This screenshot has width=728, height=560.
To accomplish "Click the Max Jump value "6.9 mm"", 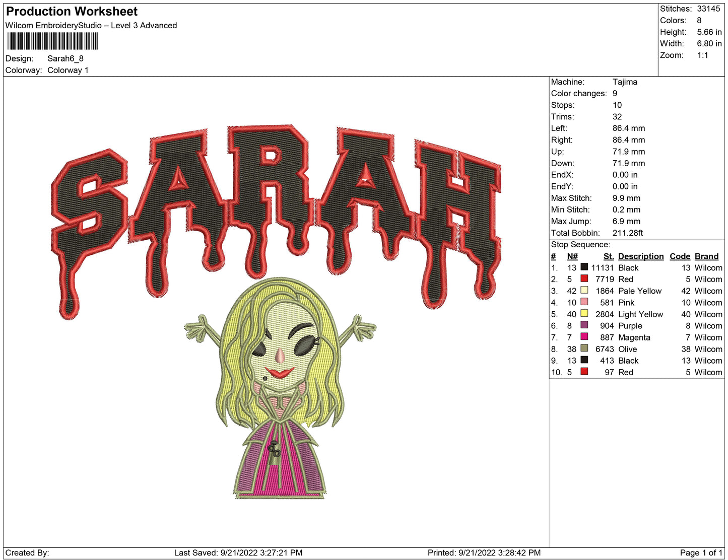I will (627, 221).
